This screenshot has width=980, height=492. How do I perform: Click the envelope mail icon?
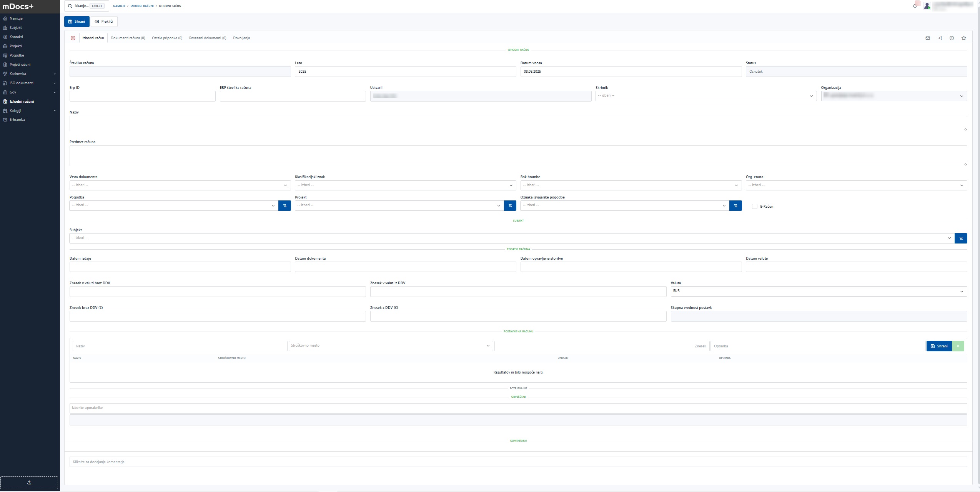tap(927, 38)
